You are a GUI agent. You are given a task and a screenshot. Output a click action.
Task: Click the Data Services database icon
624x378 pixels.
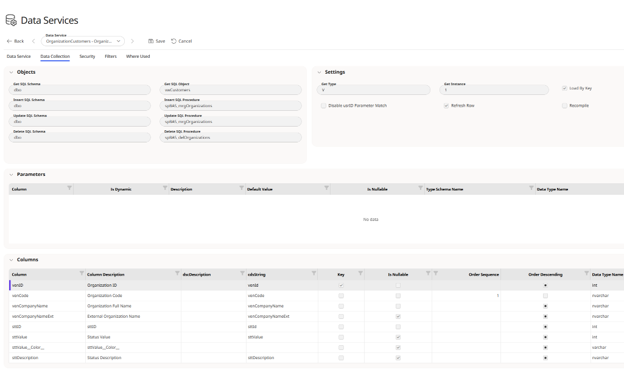(11, 20)
